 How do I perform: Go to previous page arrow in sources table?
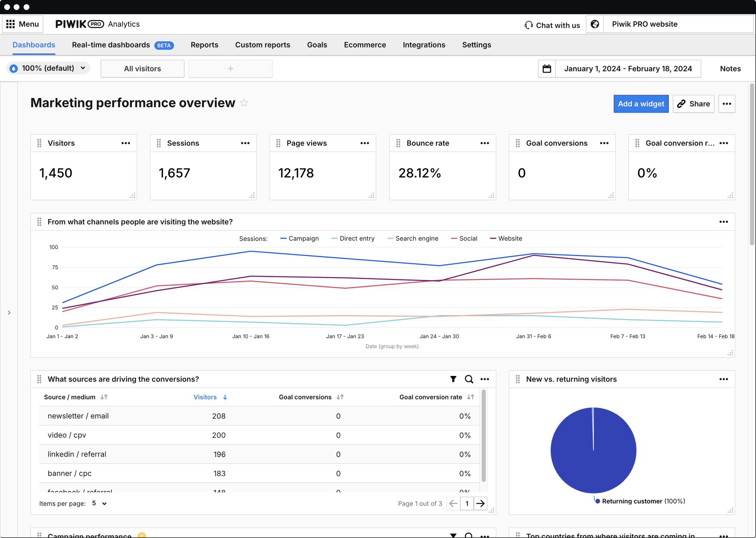coord(453,503)
